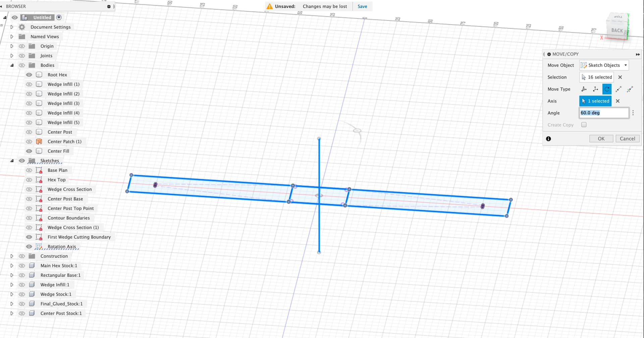The image size is (644, 338).
Task: Click OK in Move/Copy dialog
Action: (x=601, y=139)
